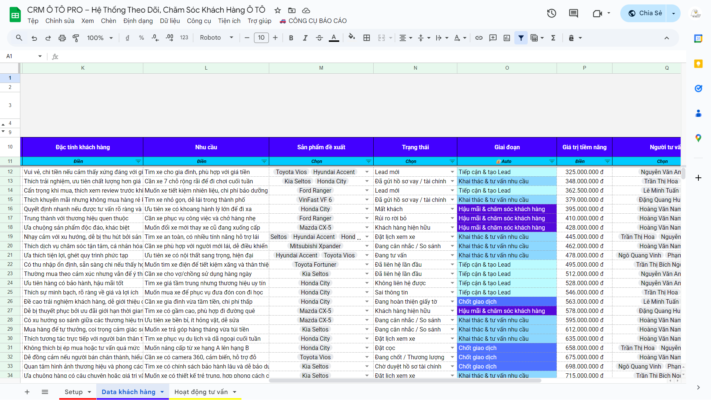Click the borders icon in toolbar
711x400 pixels.
tap(364, 38)
